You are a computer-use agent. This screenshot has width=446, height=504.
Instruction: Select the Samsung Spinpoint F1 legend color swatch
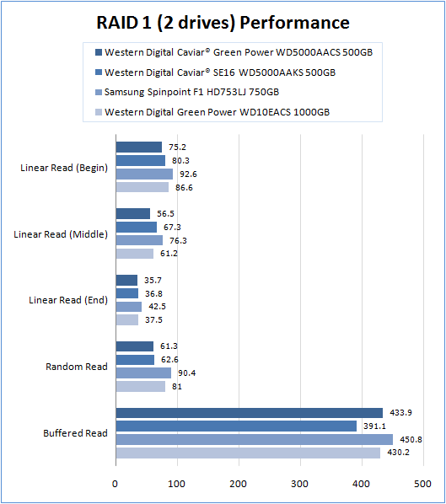click(99, 92)
